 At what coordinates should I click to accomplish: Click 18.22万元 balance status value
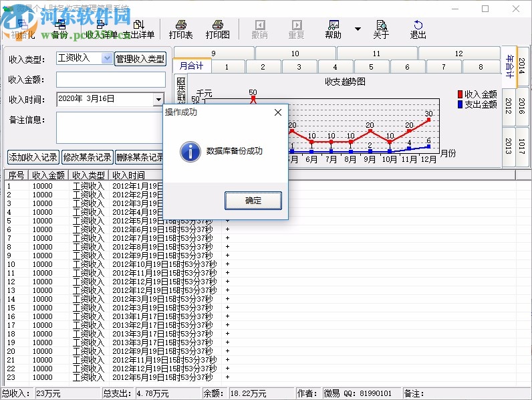tap(248, 393)
